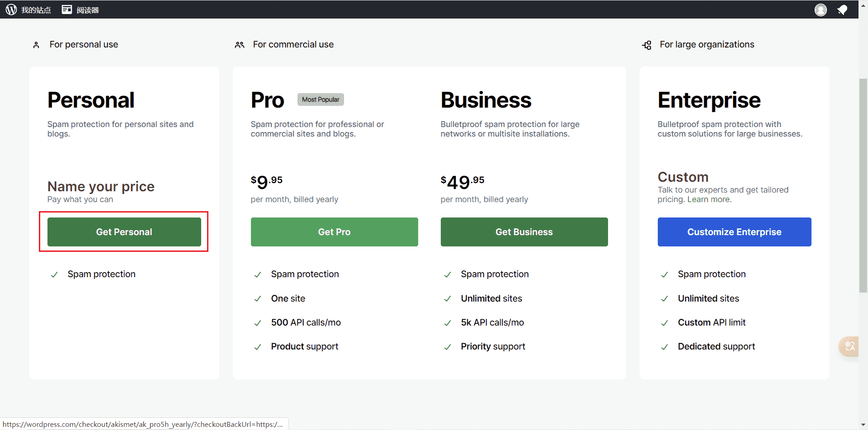Click Customize Enterprise button
Viewport: 868px width, 430px height.
(735, 232)
